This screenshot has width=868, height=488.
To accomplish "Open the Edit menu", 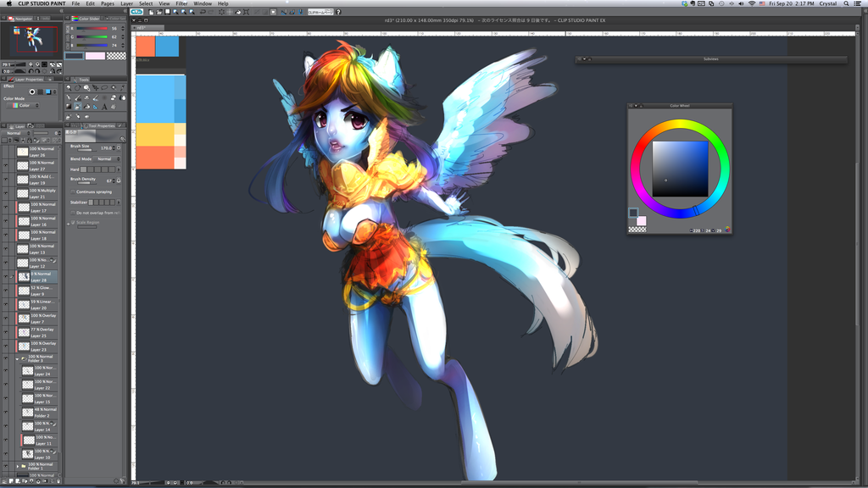I will pos(90,3).
